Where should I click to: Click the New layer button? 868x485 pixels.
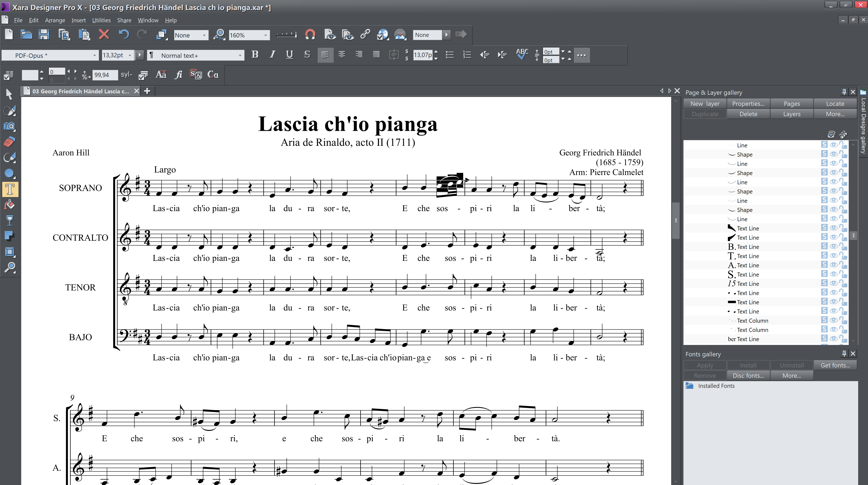[705, 103]
